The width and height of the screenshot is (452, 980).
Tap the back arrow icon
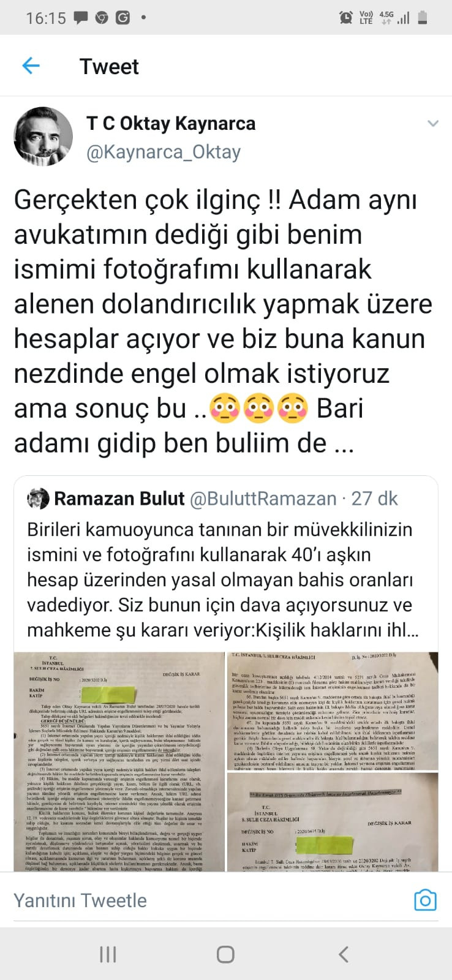[31, 66]
